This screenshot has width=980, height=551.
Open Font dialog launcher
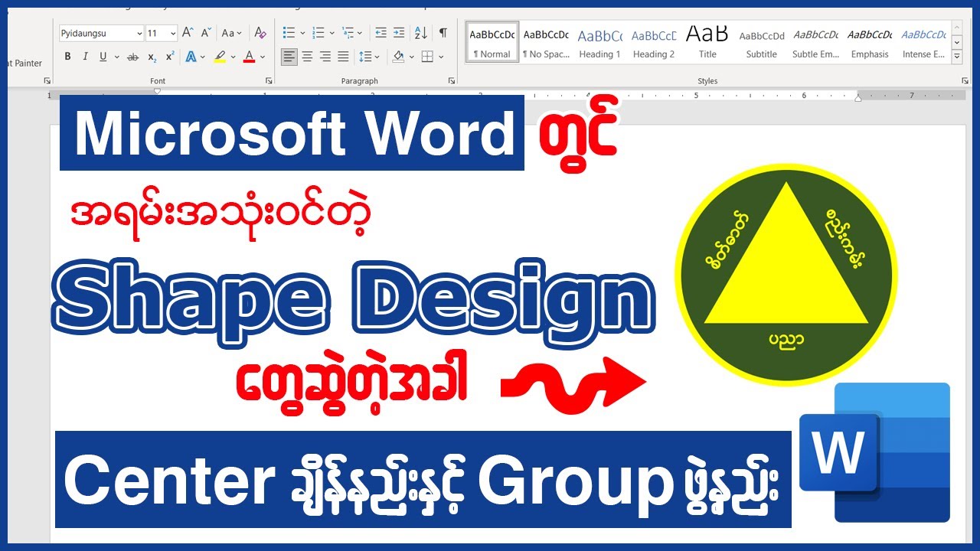pos(269,80)
